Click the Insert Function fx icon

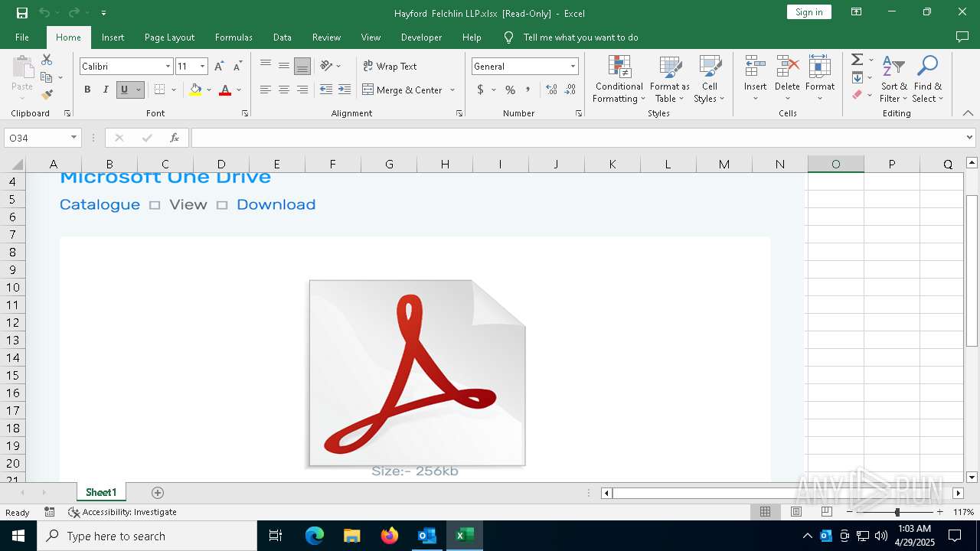[x=175, y=138]
